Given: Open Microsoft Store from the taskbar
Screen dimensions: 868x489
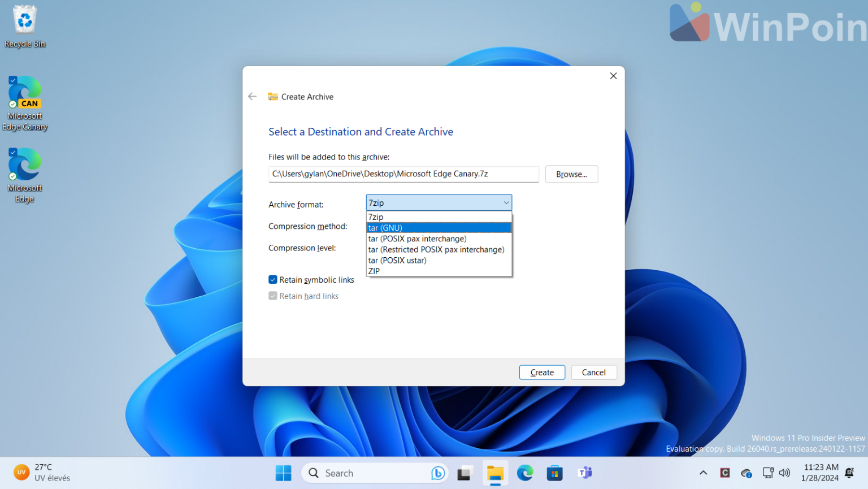Looking at the screenshot, I should (554, 473).
